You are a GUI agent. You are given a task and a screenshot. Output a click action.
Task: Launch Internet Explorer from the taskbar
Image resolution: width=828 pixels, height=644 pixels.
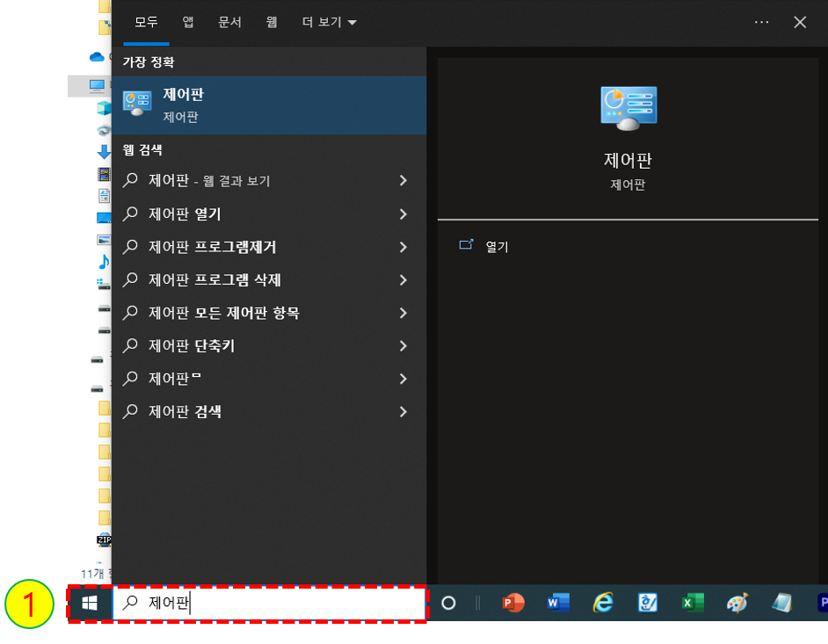[603, 604]
